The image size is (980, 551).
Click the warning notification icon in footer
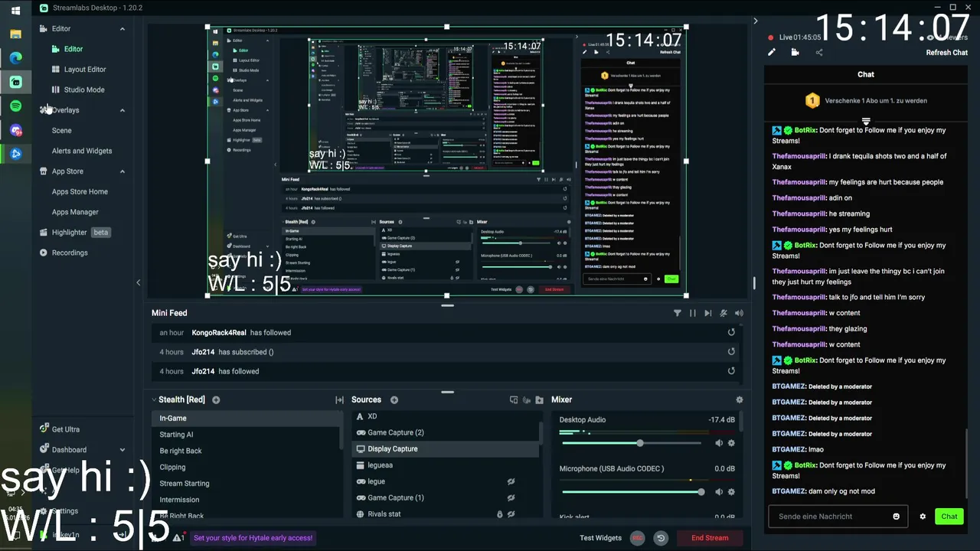coord(178,537)
